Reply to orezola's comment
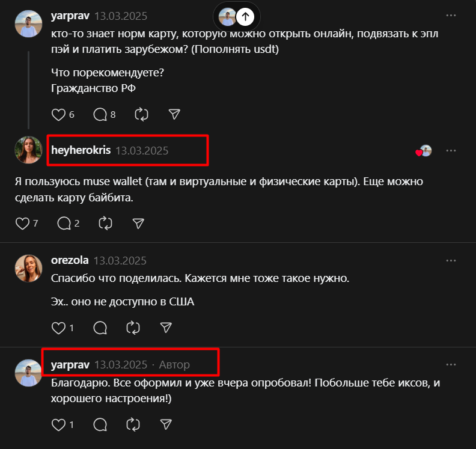476x449 pixels. pos(100,328)
